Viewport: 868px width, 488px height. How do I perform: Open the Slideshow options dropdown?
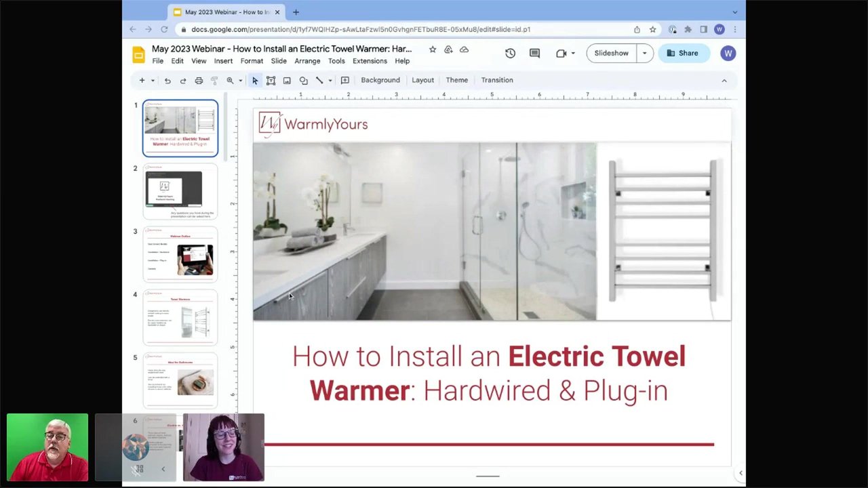(644, 53)
